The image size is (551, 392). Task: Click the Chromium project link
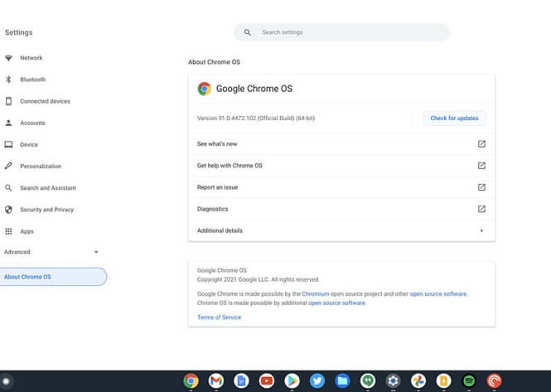315,294
